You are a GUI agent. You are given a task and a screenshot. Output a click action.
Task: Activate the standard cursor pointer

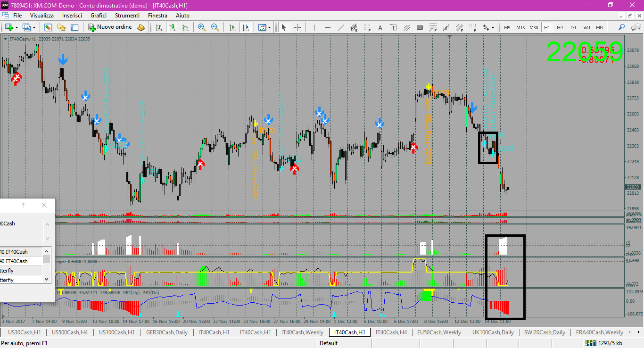[284, 27]
